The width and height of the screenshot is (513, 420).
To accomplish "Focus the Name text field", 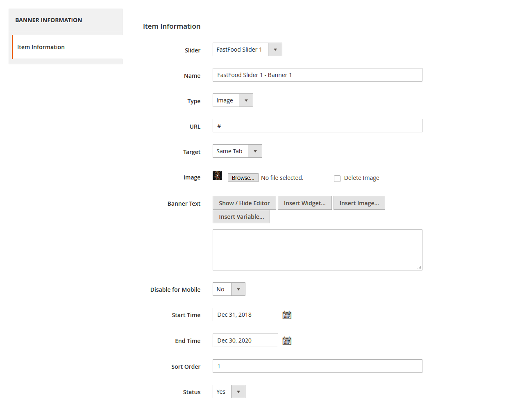I will point(317,75).
